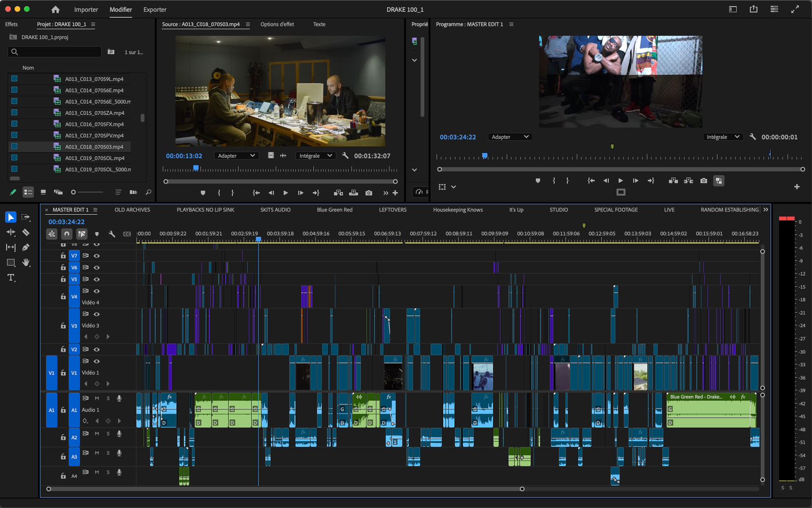Image resolution: width=812 pixels, height=508 pixels.
Task: Open project panel search magnifier
Action: pos(148,193)
